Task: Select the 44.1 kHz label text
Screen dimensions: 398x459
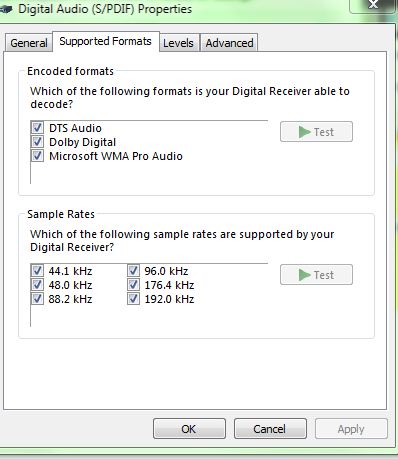Action: coord(70,271)
